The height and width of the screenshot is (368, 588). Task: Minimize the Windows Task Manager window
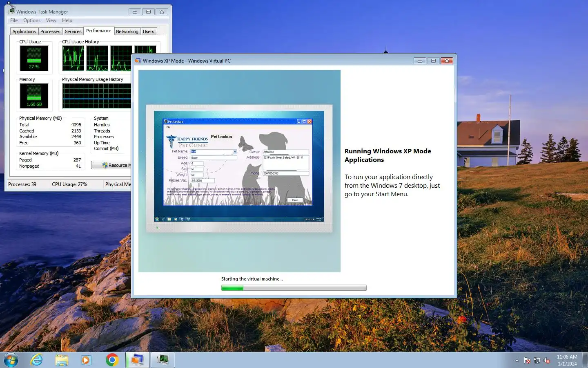click(x=135, y=12)
